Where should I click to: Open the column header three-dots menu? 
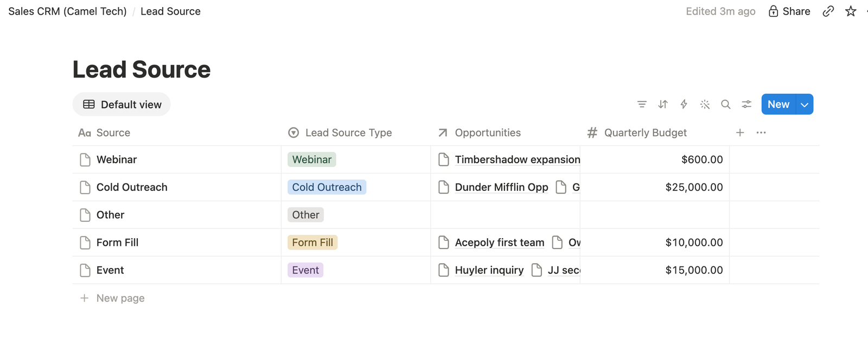(761, 132)
